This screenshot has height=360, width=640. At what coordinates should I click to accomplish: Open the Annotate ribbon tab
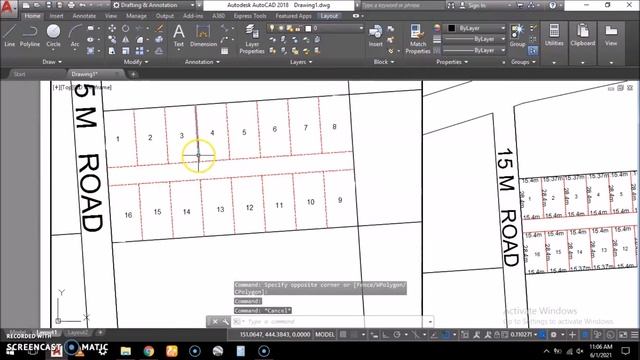(84, 16)
